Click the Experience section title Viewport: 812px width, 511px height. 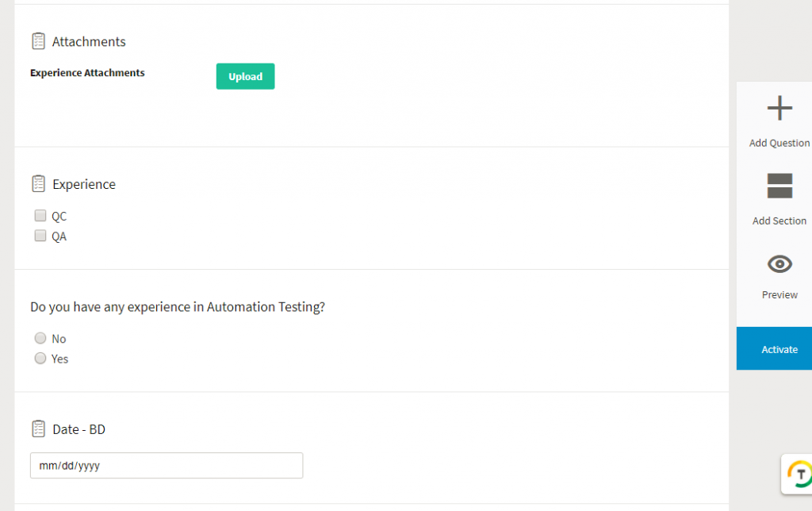point(84,185)
